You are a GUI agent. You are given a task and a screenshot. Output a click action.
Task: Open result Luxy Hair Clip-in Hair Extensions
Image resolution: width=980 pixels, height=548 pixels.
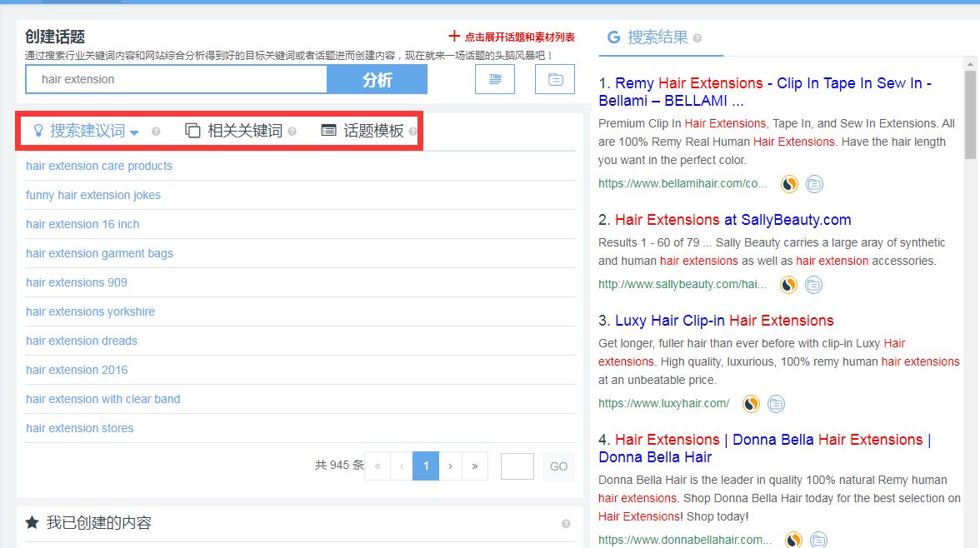click(x=724, y=321)
